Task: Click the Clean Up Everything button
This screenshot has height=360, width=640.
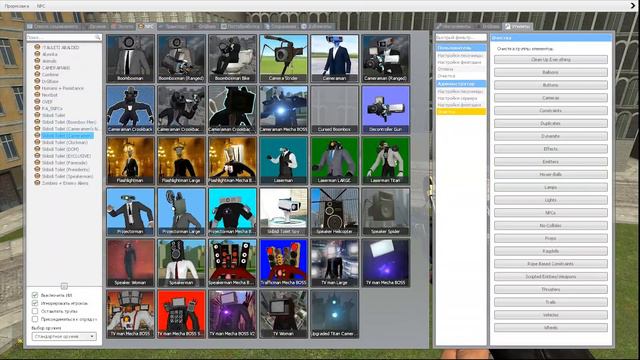Action: (551, 60)
